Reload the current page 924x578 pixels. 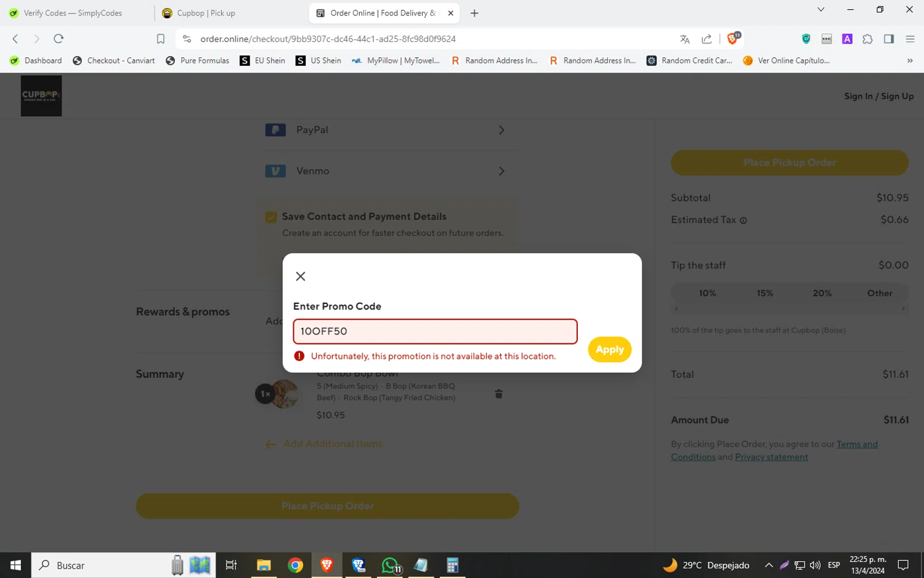(x=59, y=39)
